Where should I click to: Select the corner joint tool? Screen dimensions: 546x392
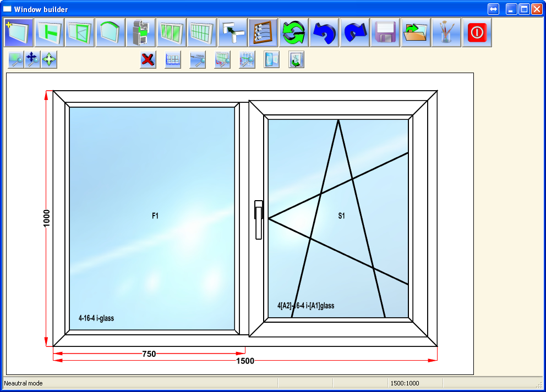(232, 32)
